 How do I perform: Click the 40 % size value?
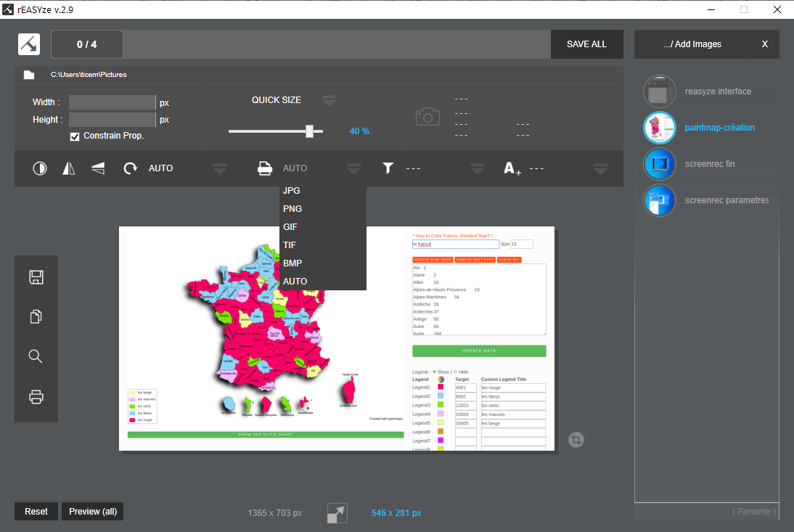[x=359, y=131]
